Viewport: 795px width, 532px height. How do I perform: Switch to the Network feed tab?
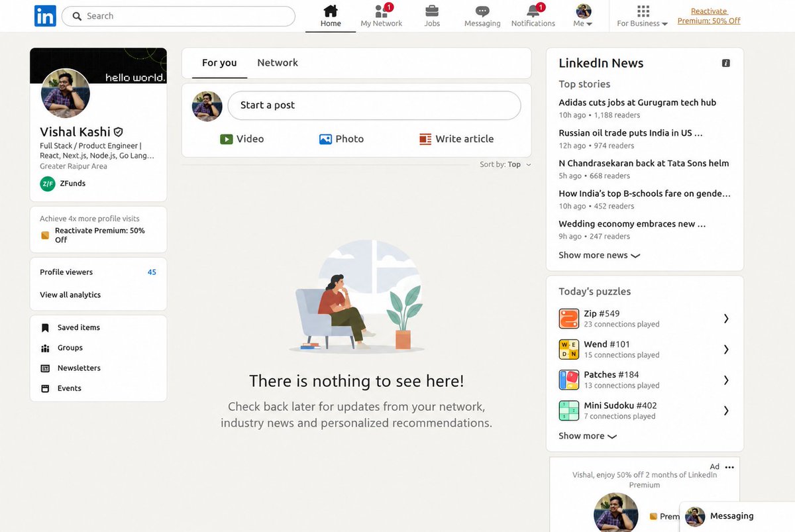(278, 63)
